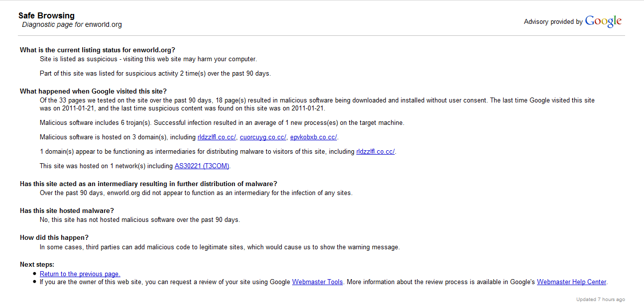Return to the previous page link
Viewport: 644px width, 307px height.
(80, 274)
